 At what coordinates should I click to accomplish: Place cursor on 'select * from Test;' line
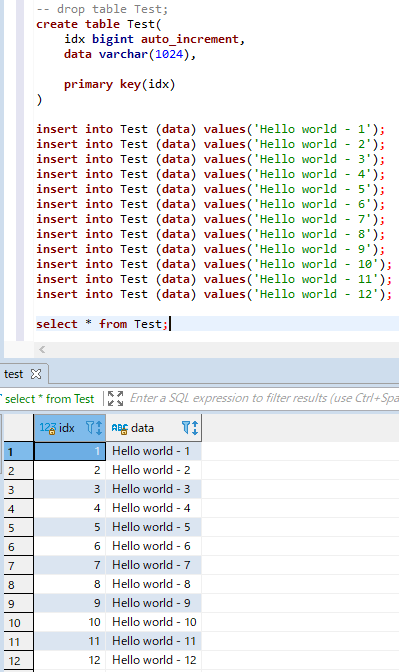(x=102, y=324)
